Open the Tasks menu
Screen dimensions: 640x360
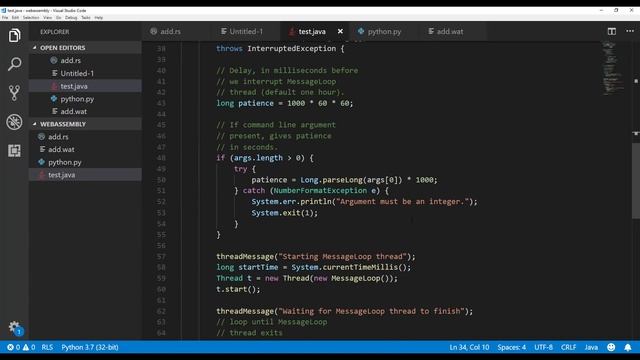point(86,18)
